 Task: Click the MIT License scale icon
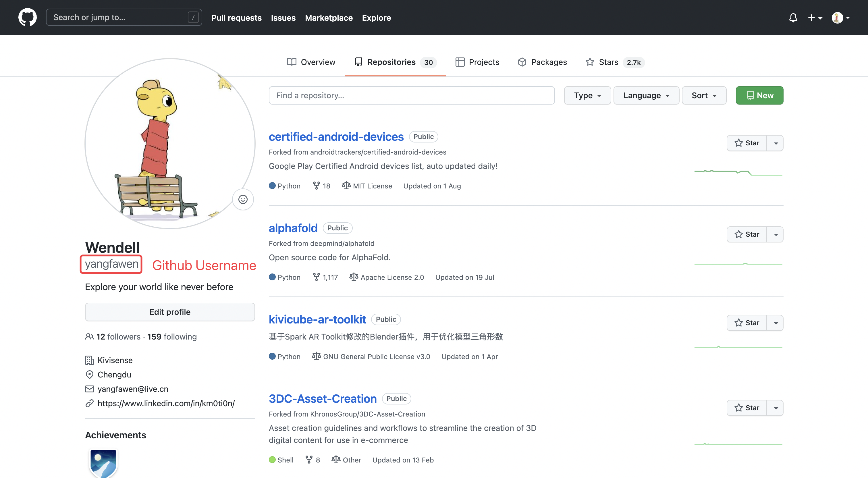(x=346, y=186)
